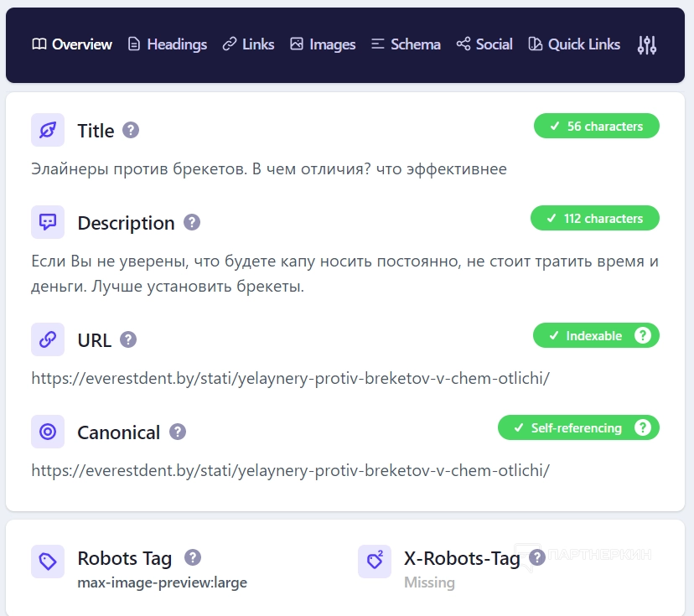Click the Robots Tag label icon
694x616 pixels.
coord(48,562)
